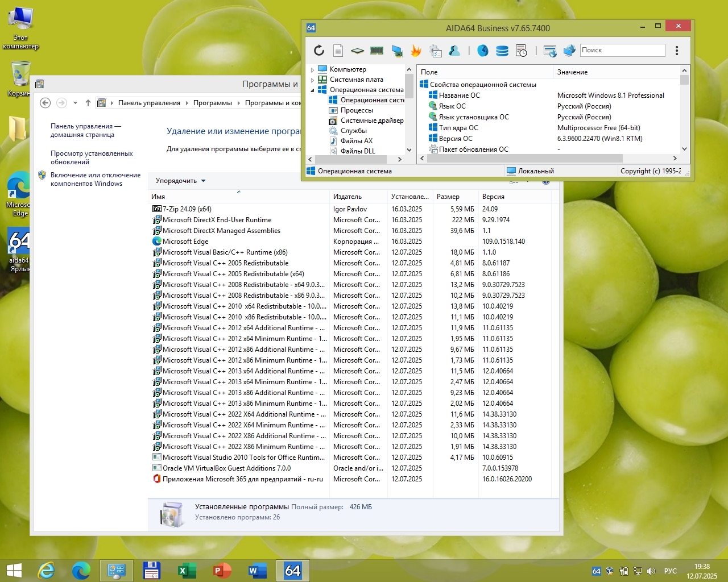Click the green memory module toolbar icon
Image resolution: width=728 pixels, height=582 pixels.
377,51
